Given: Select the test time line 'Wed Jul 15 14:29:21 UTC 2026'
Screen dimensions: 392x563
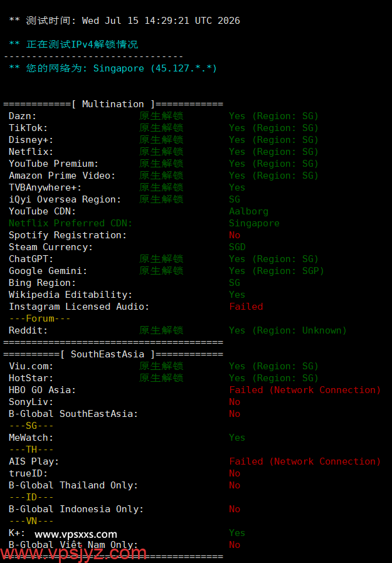Looking at the screenshot, I should 161,21.
